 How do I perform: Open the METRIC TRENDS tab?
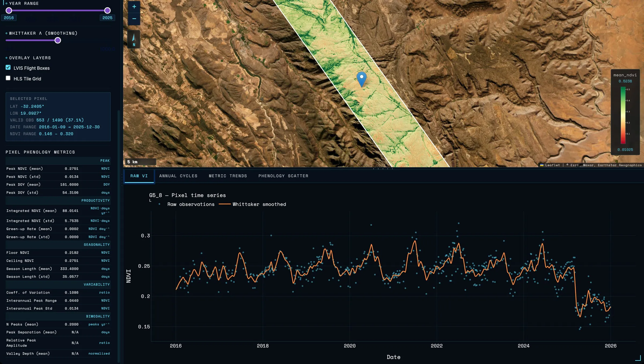(228, 176)
